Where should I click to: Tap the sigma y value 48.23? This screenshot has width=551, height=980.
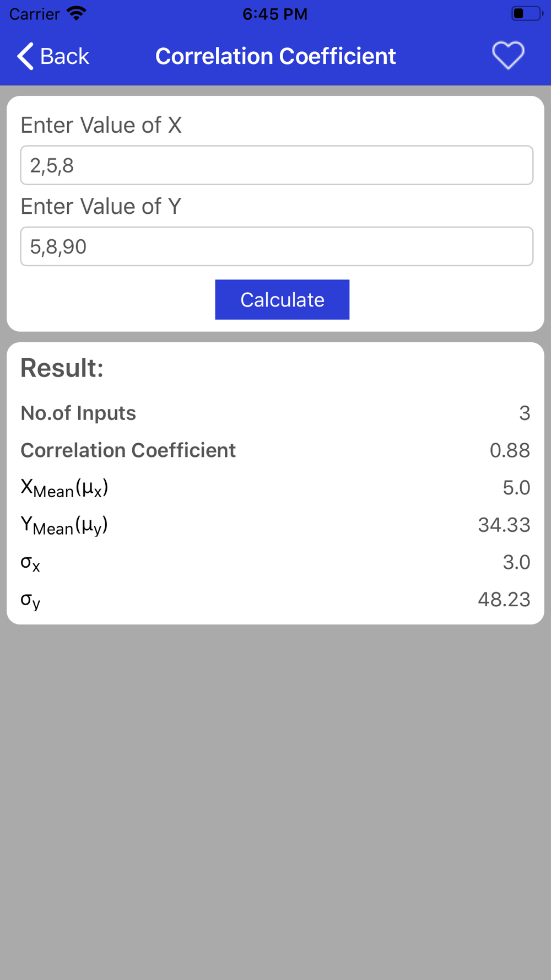tap(504, 599)
